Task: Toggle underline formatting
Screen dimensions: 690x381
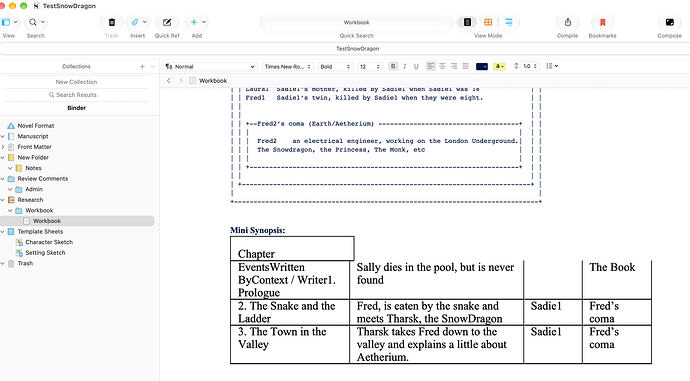Action: click(416, 66)
